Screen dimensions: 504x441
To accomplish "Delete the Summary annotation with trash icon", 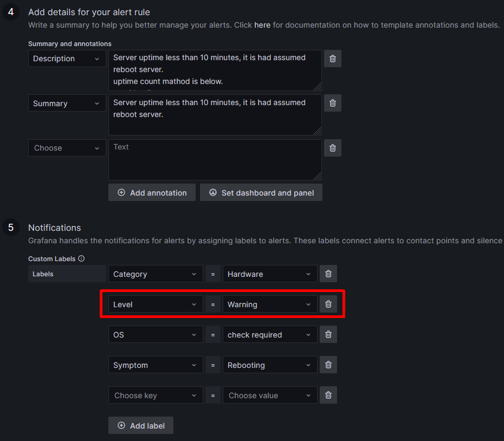I will click(x=332, y=103).
